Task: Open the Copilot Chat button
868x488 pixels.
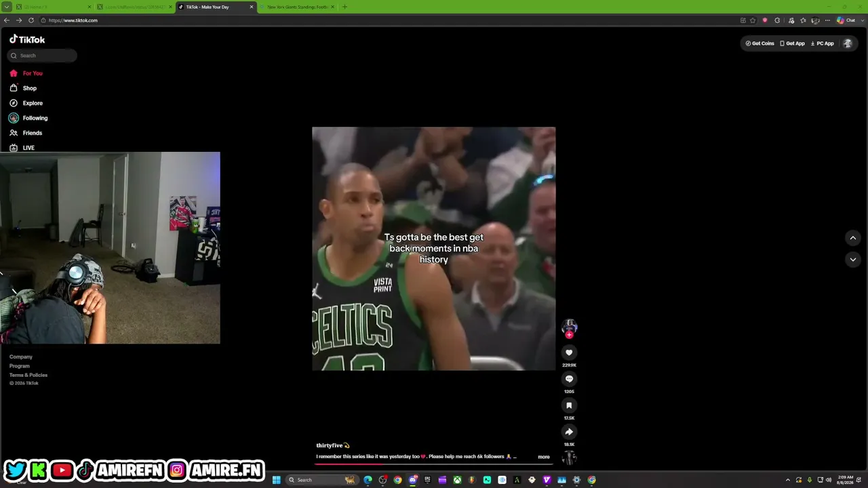Action: [x=846, y=20]
